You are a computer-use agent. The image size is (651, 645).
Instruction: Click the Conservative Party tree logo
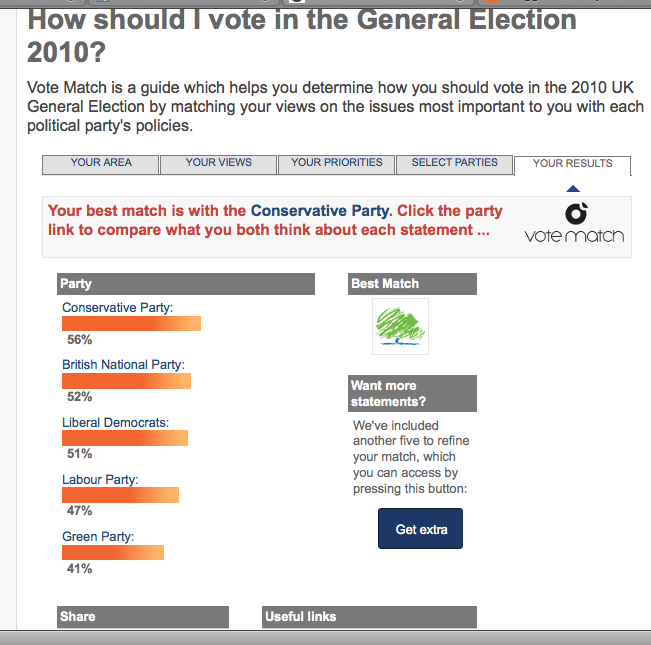pos(400,326)
